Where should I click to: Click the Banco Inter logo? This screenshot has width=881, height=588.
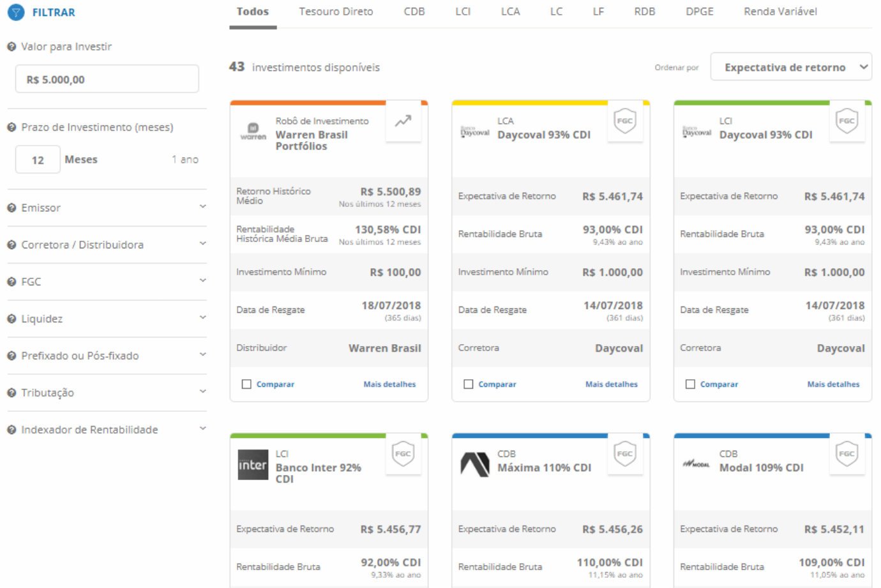click(x=253, y=465)
